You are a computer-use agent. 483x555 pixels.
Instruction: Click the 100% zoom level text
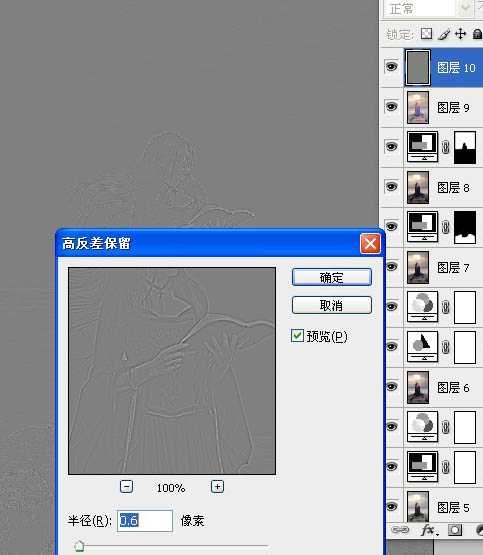[x=171, y=488]
